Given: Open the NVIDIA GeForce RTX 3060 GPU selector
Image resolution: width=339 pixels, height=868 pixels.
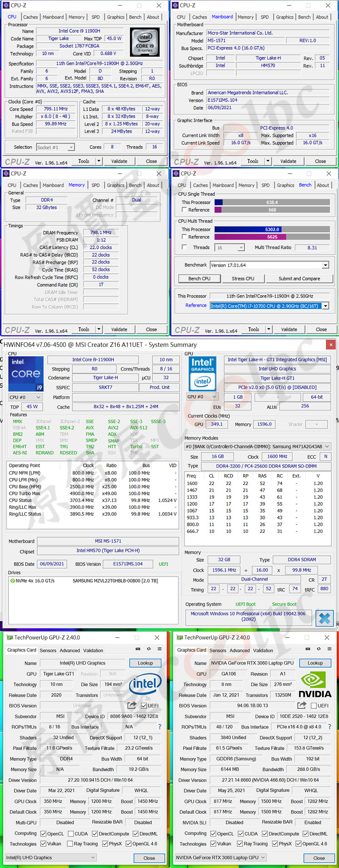Looking at the screenshot, I should tap(221, 857).
